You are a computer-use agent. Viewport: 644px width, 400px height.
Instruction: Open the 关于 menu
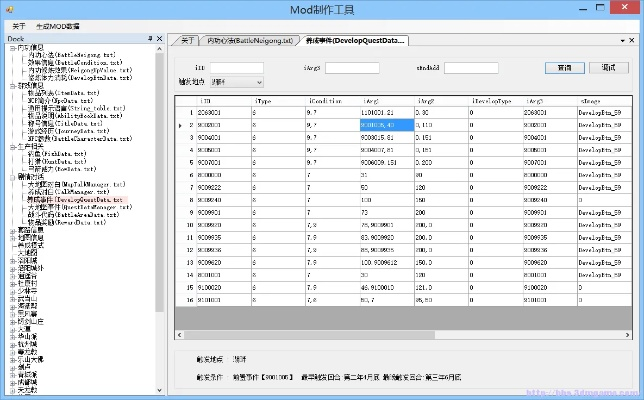point(19,25)
